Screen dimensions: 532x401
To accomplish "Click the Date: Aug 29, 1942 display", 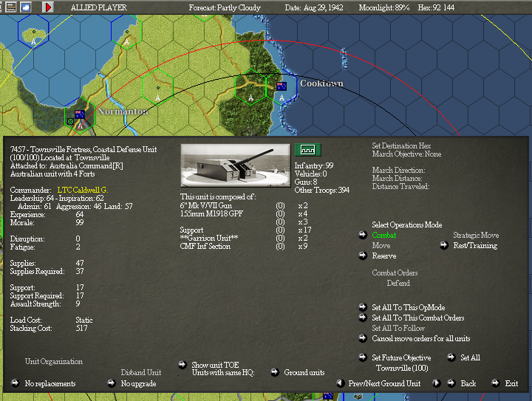I will [314, 7].
